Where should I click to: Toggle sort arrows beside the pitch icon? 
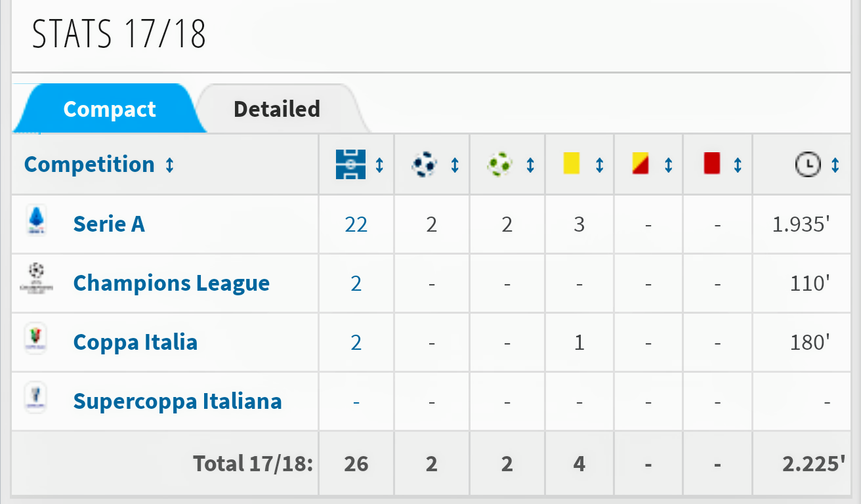pyautogui.click(x=379, y=165)
